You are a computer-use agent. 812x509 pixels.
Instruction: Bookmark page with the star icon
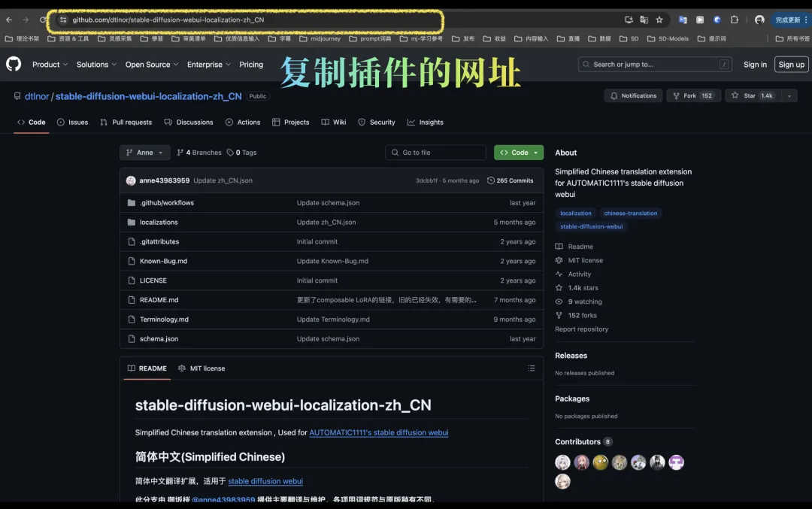pyautogui.click(x=659, y=20)
